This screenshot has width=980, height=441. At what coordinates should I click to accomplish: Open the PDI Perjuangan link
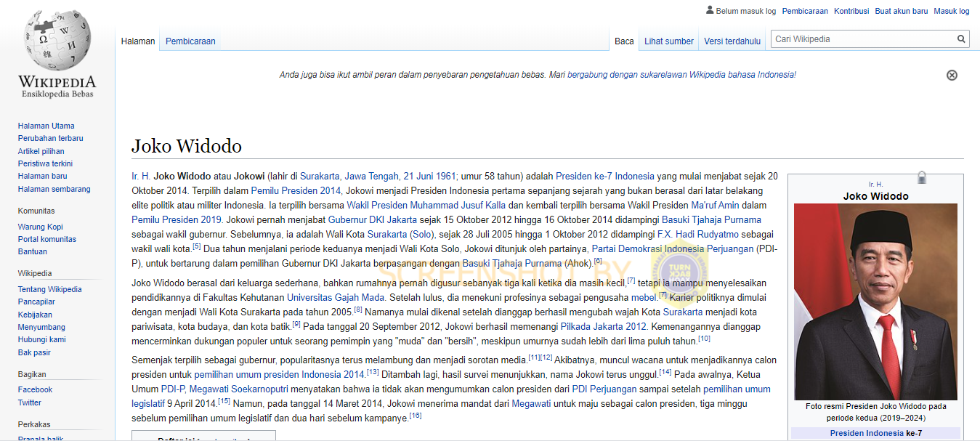(604, 389)
